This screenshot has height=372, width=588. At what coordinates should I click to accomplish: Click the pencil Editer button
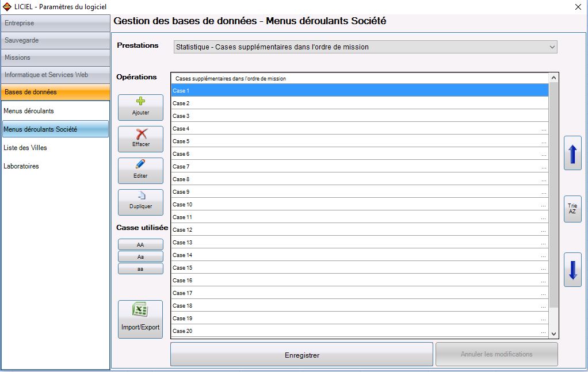pyautogui.click(x=140, y=171)
